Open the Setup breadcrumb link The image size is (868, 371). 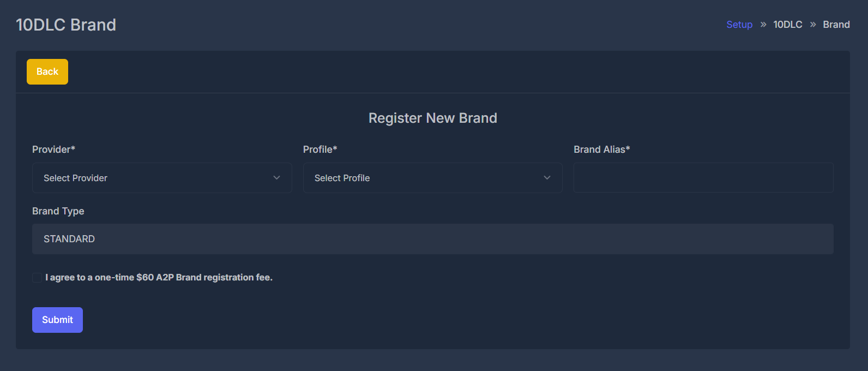coord(739,25)
